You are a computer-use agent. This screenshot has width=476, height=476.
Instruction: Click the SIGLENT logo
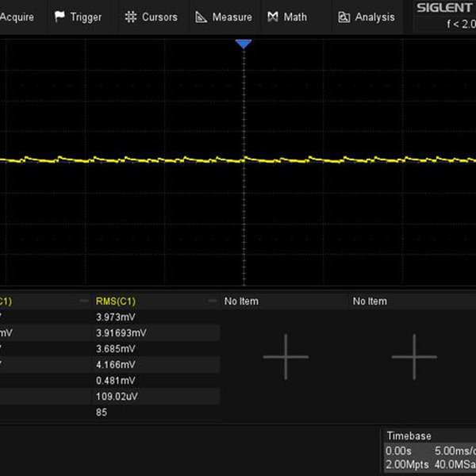(x=446, y=8)
